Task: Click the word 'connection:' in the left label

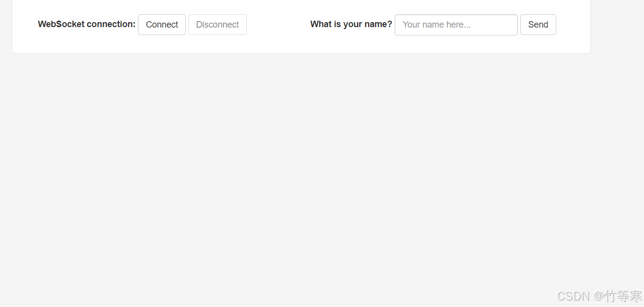Action: 111,24
